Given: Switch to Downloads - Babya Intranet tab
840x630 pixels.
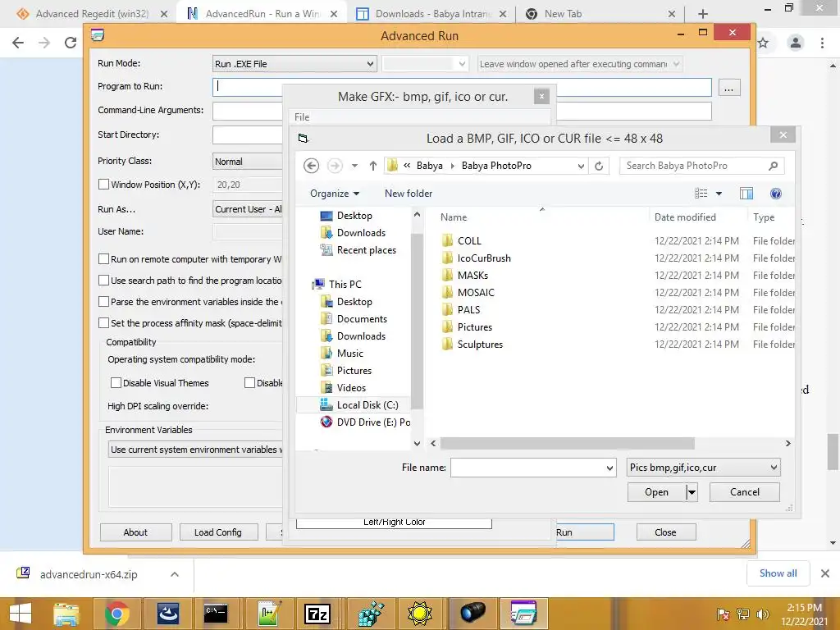Looking at the screenshot, I should pos(433,14).
